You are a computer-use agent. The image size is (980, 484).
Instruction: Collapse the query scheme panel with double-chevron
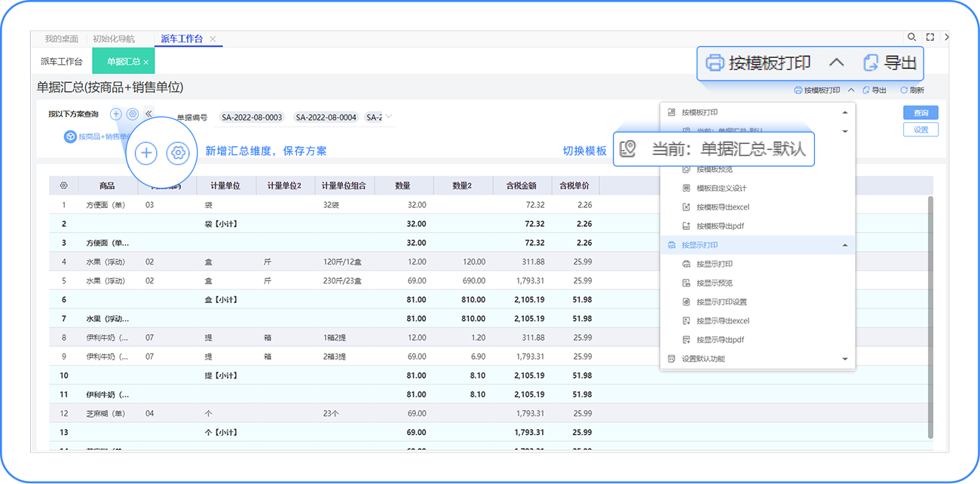coord(149,114)
